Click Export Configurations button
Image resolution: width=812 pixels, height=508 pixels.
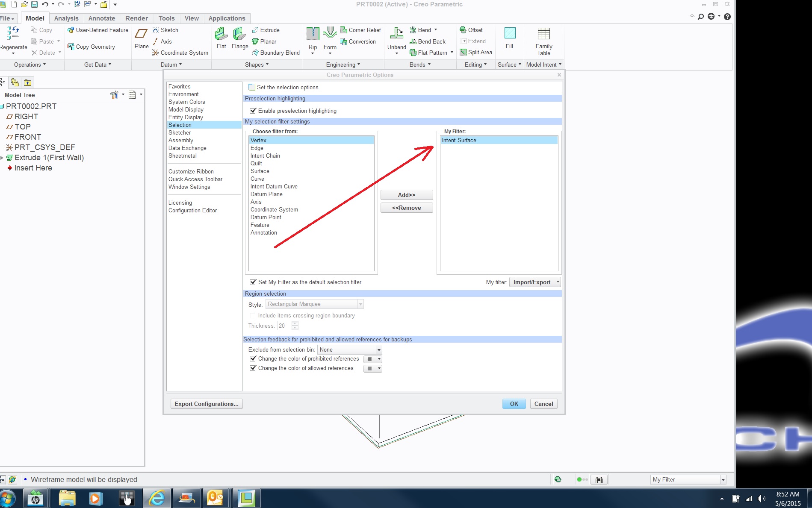[x=207, y=404]
